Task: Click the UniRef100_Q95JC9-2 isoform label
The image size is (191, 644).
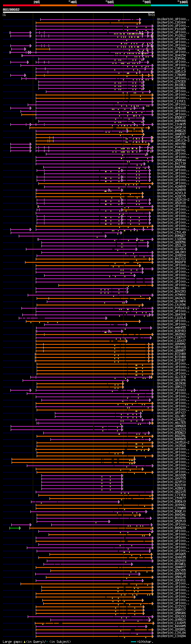Action: pyautogui.click(x=173, y=137)
